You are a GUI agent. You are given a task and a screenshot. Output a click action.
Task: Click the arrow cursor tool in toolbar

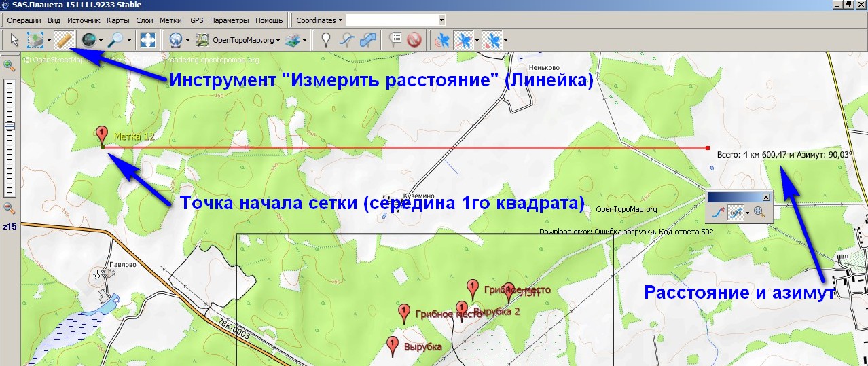(13, 40)
